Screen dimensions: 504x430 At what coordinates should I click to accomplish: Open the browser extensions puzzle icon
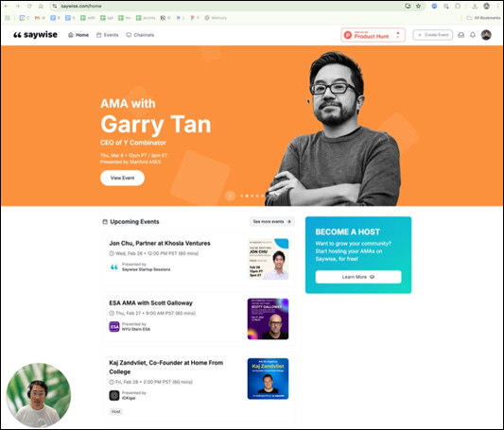[x=458, y=6]
